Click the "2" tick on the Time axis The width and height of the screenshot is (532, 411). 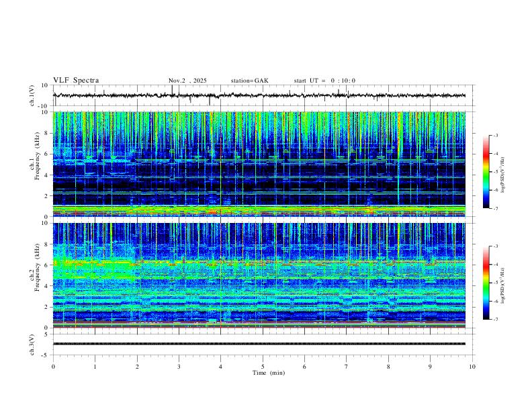(x=137, y=367)
